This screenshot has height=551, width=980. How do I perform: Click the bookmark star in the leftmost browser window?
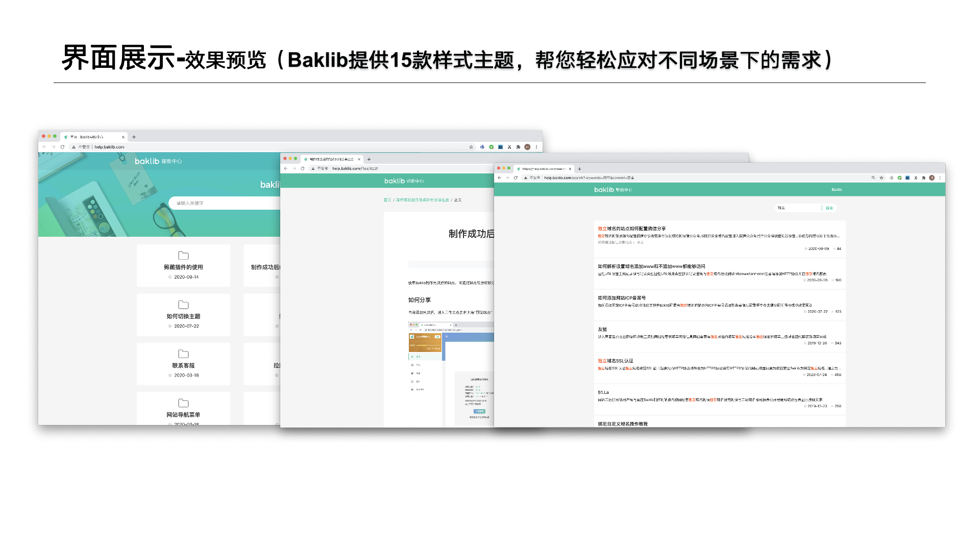click(x=471, y=147)
